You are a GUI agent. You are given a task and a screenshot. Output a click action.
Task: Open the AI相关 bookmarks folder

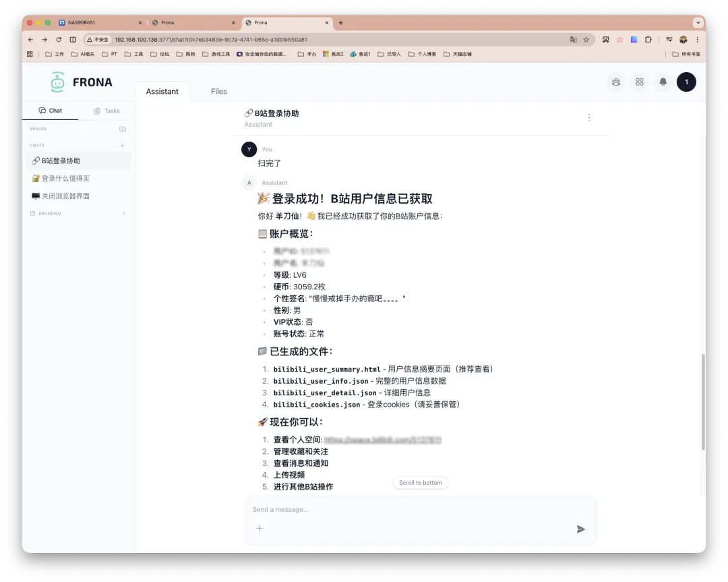point(83,55)
